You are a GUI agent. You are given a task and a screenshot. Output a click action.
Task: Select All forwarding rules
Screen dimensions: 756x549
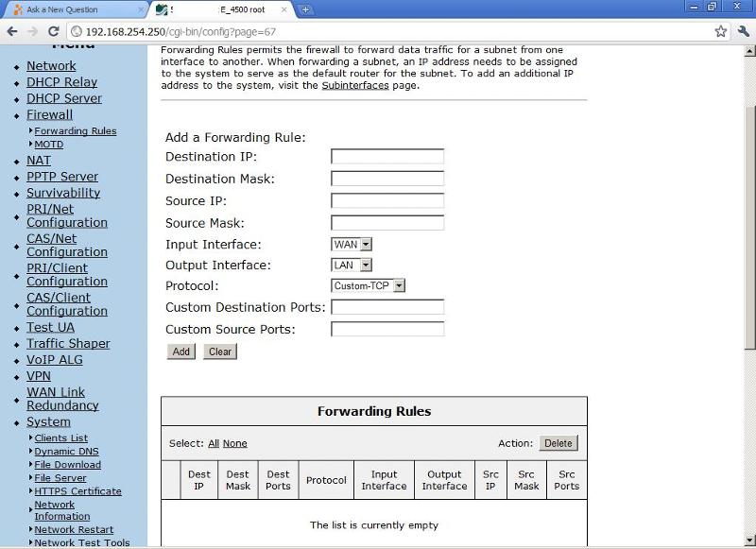tap(214, 443)
